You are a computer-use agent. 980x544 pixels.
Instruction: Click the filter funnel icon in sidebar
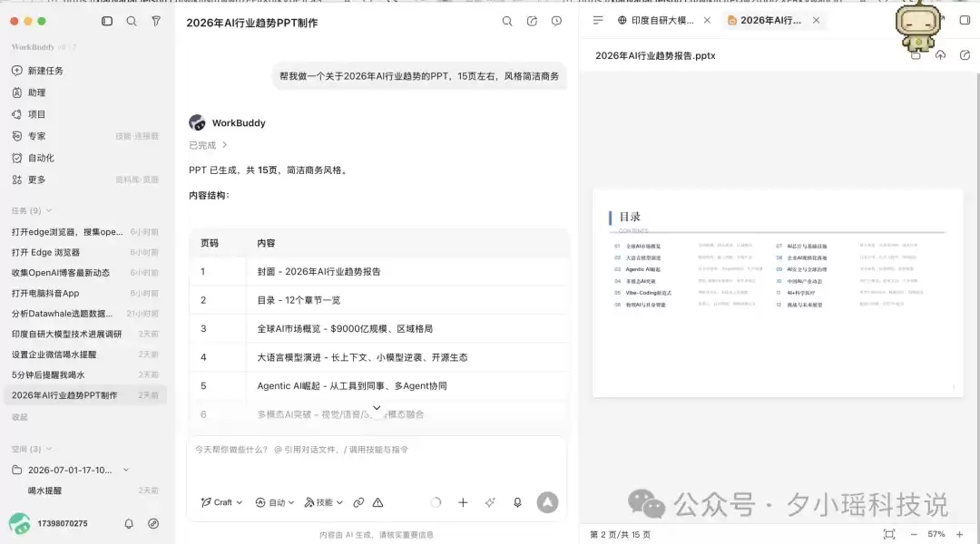tap(156, 21)
